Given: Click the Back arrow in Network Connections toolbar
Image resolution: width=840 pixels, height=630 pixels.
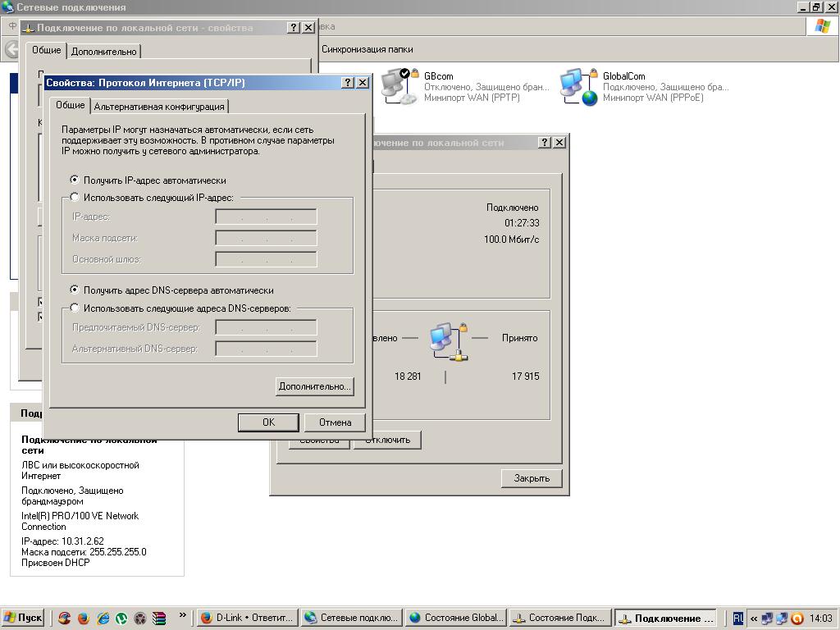Looking at the screenshot, I should (11, 49).
